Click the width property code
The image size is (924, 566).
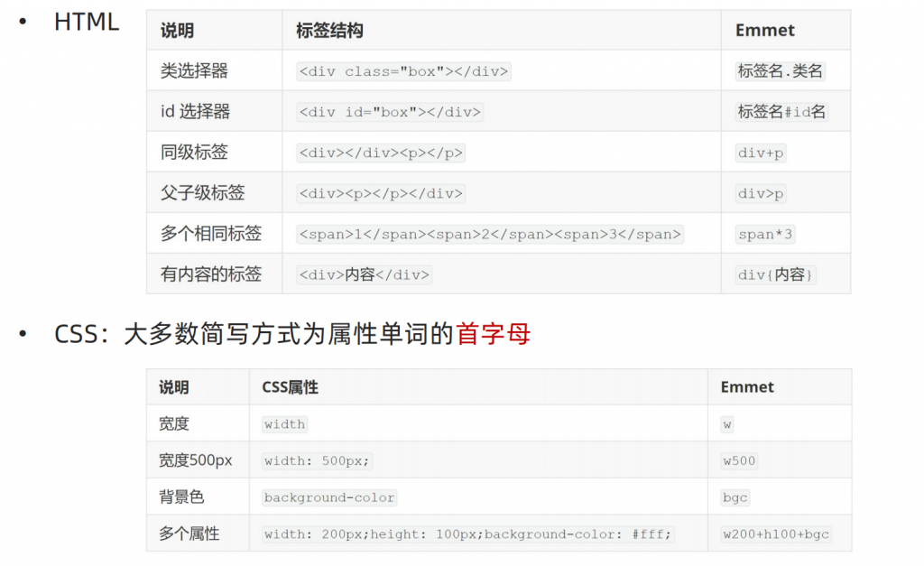tap(284, 424)
